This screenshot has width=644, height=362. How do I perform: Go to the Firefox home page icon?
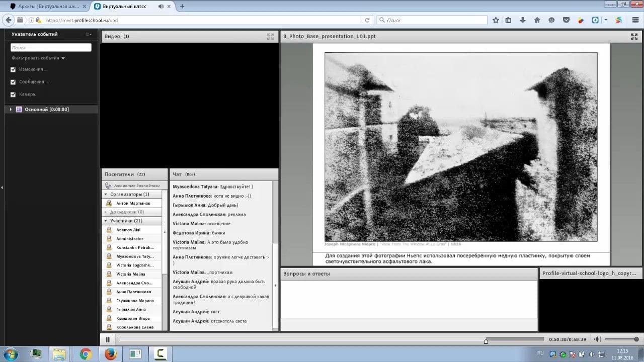[x=537, y=20]
